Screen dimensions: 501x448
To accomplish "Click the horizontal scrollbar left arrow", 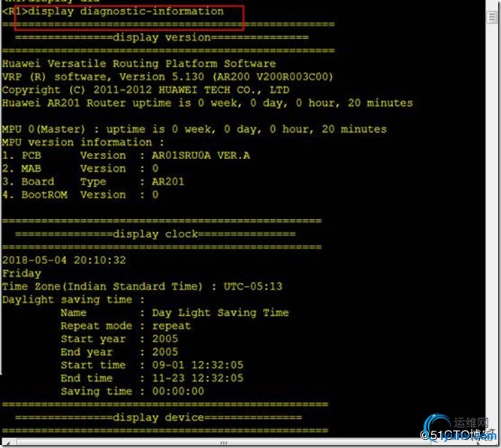I will click(x=8, y=443).
